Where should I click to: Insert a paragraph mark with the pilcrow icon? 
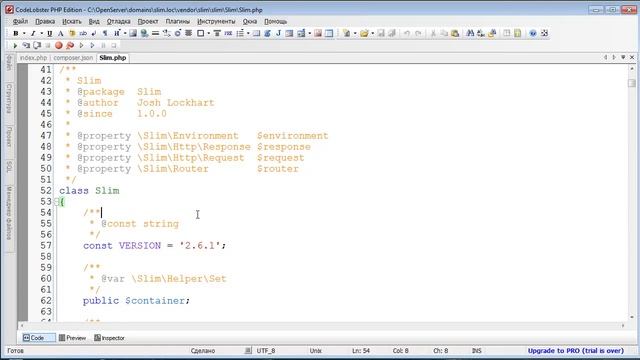click(105, 33)
